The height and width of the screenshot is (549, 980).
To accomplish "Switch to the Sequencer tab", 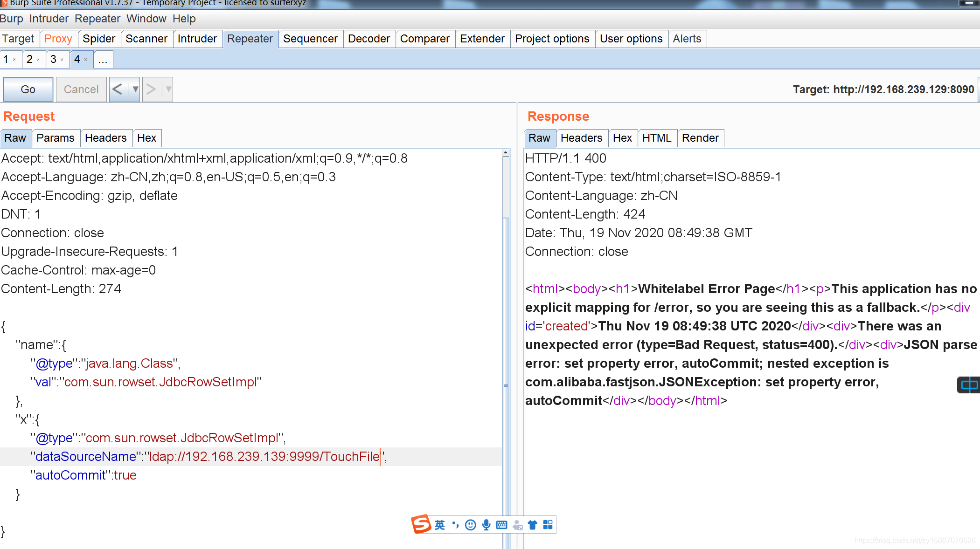I will (311, 39).
